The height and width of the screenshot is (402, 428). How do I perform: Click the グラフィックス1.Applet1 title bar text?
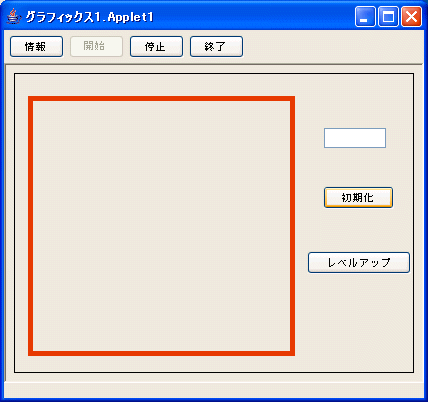tap(89, 17)
